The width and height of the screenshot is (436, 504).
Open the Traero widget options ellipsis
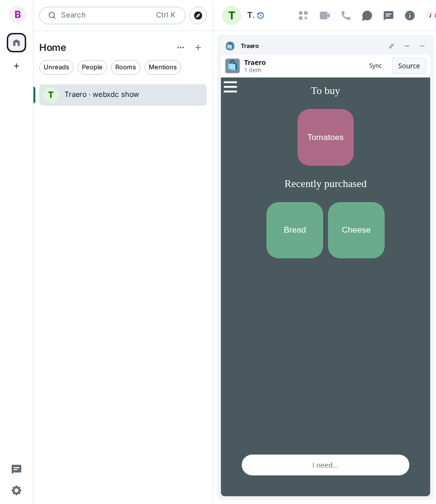pyautogui.click(x=422, y=46)
